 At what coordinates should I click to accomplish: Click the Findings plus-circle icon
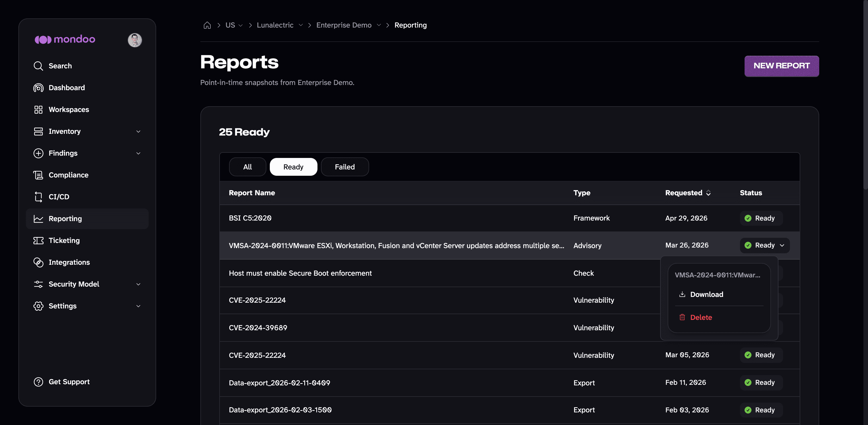pyautogui.click(x=38, y=153)
